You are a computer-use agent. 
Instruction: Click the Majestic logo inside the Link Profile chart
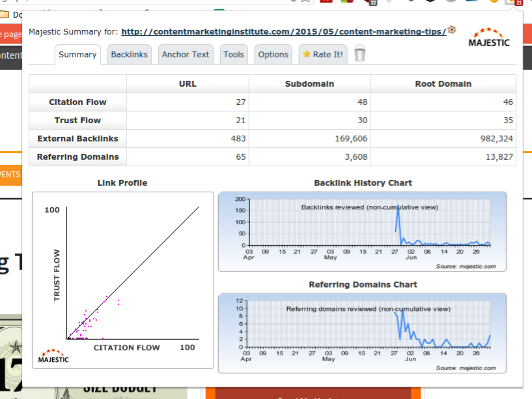[x=53, y=356]
